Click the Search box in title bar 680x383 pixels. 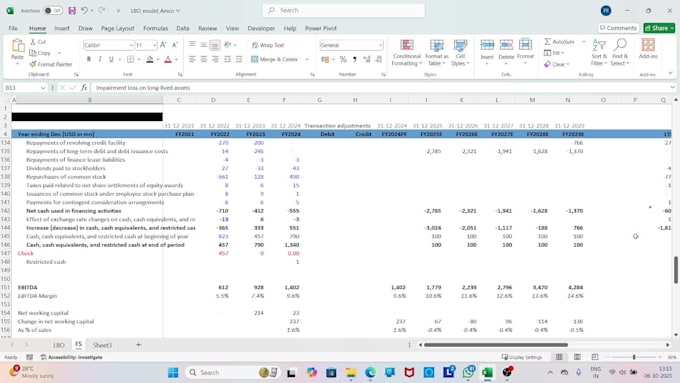(x=343, y=10)
